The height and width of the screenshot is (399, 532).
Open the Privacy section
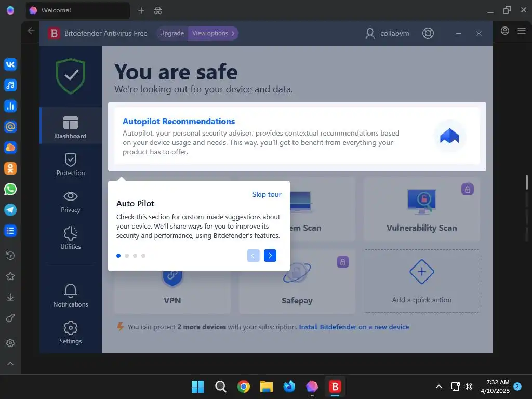pyautogui.click(x=71, y=202)
